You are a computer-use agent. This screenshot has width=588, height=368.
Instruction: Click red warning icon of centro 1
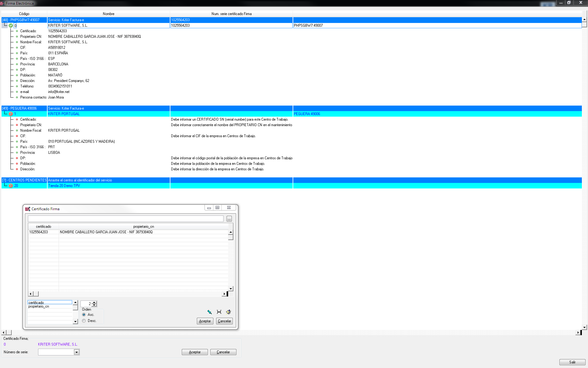click(x=11, y=114)
